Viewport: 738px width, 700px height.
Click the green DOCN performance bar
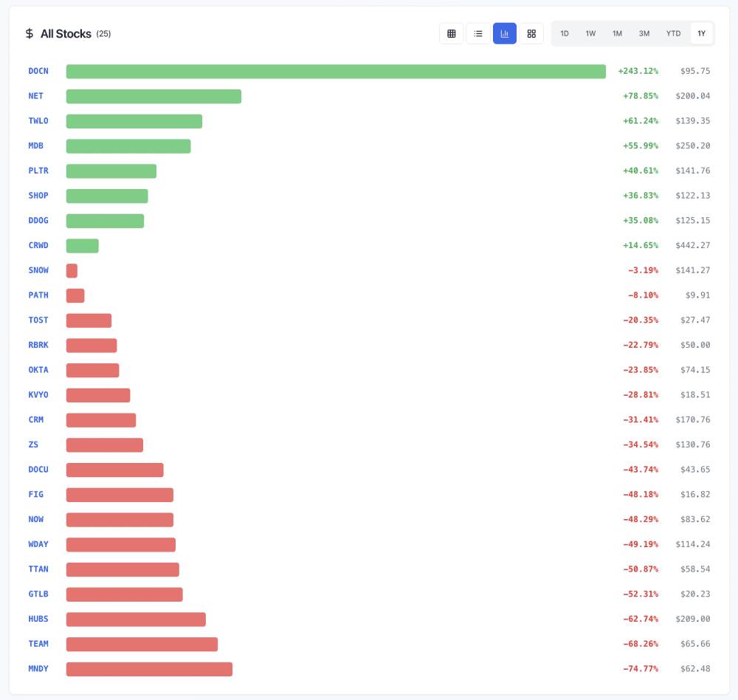[x=336, y=71]
